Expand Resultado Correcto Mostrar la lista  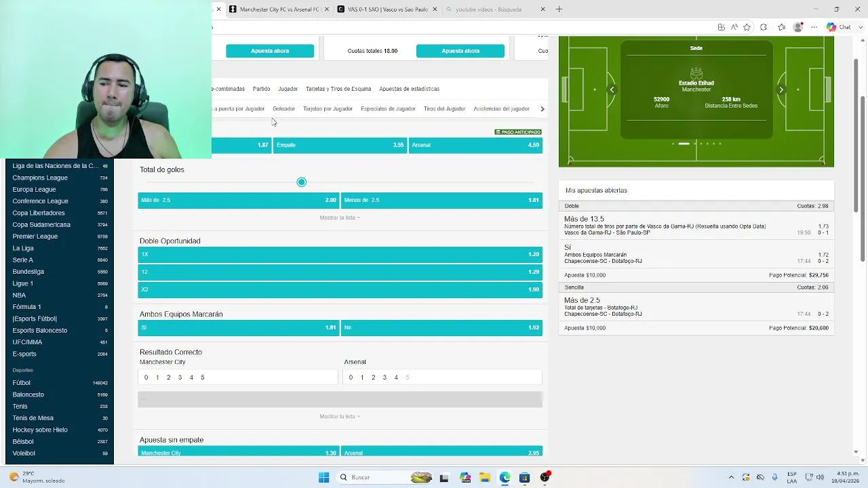[x=340, y=416]
